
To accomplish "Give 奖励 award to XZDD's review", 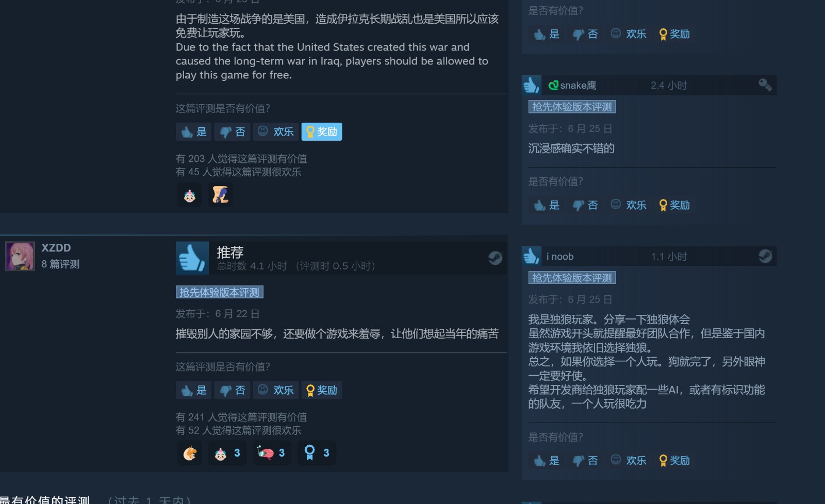I will click(x=322, y=390).
